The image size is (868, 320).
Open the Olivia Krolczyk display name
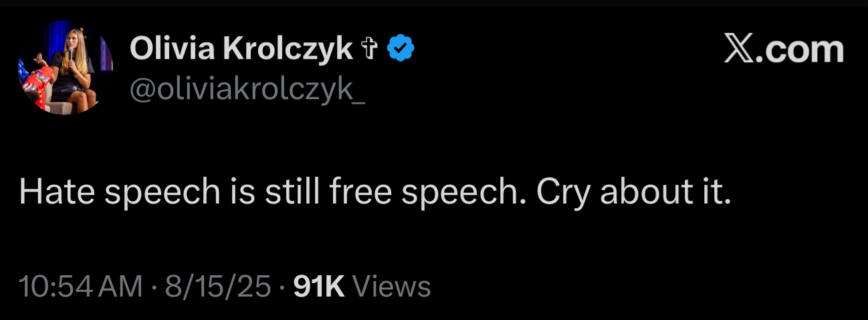click(x=241, y=49)
